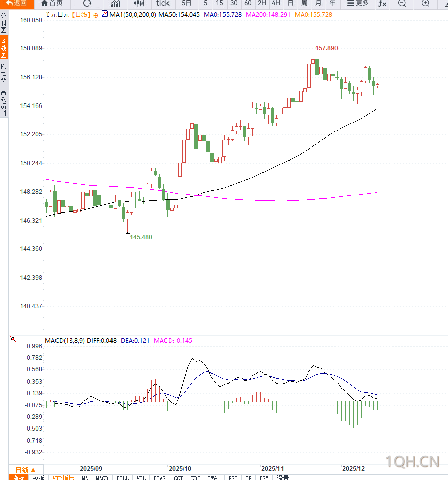The width and height of the screenshot is (448, 480).
Task: Click the 返回 back button
Action: click(x=17, y=3)
